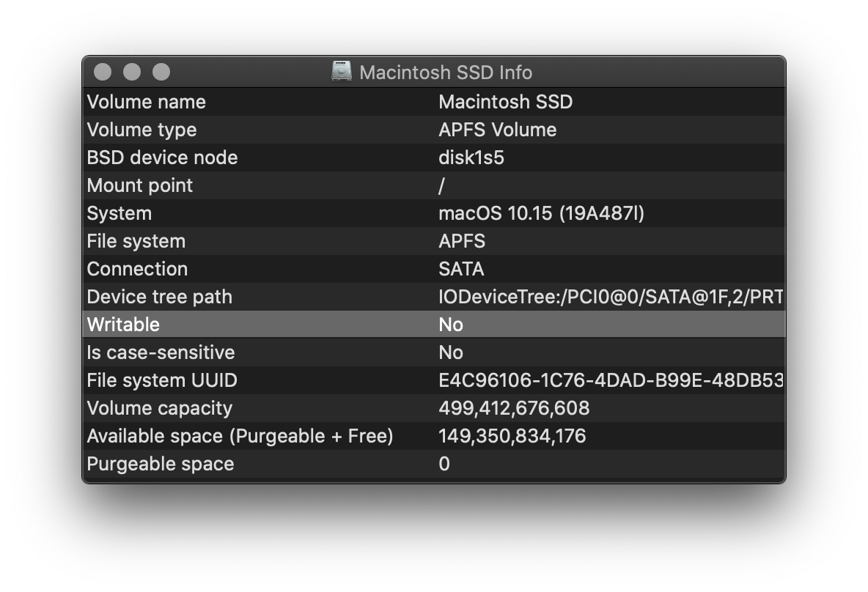Select the 'Mount point' label
868x592 pixels.
click(x=139, y=185)
